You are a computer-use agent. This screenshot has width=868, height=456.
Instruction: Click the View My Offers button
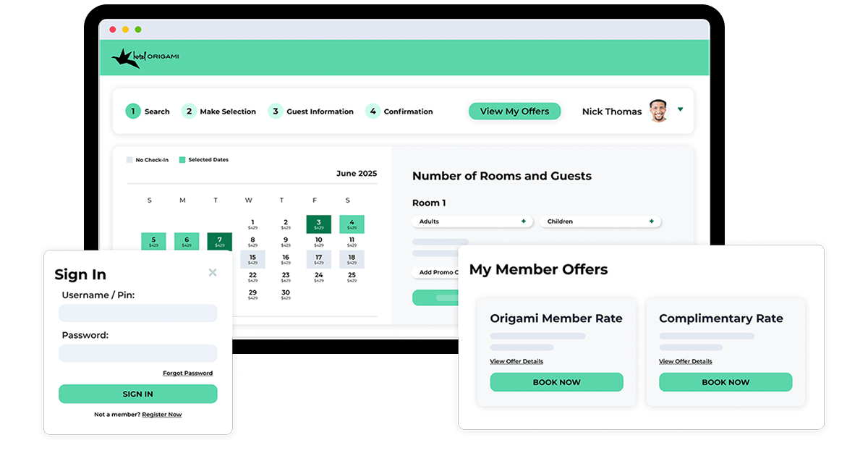(x=514, y=111)
